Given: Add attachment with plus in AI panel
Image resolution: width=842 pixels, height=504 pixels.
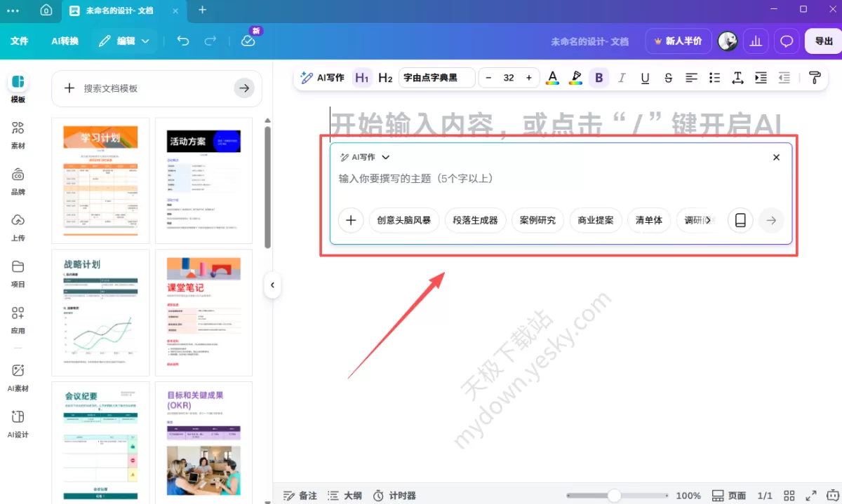Looking at the screenshot, I should [351, 220].
